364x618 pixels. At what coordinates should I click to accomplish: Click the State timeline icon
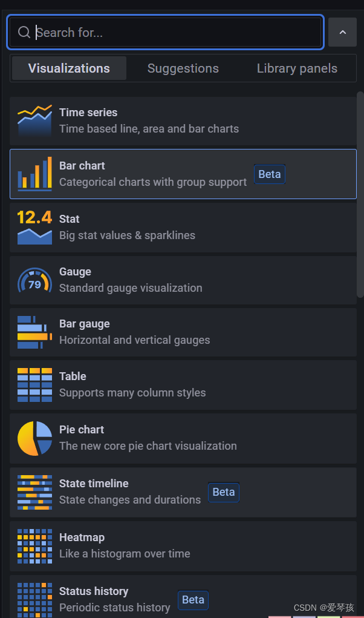(x=34, y=491)
